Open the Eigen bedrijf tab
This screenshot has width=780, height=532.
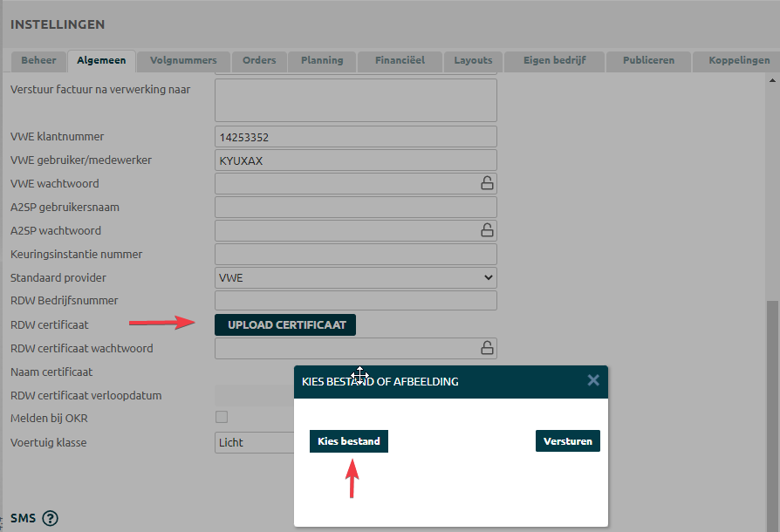pos(554,60)
